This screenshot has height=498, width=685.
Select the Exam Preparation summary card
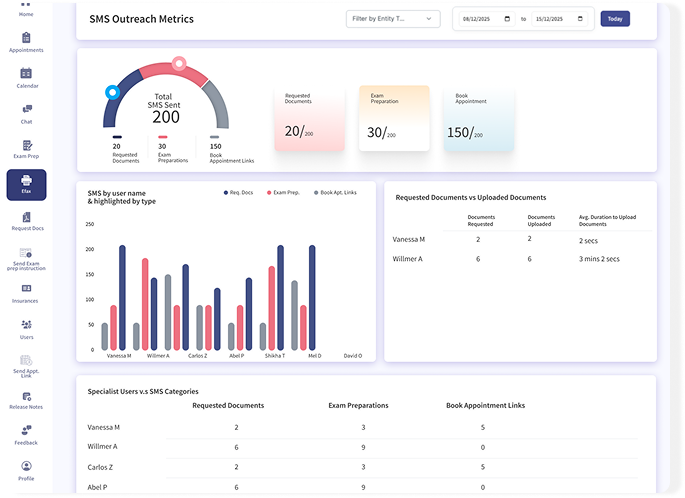click(x=394, y=118)
